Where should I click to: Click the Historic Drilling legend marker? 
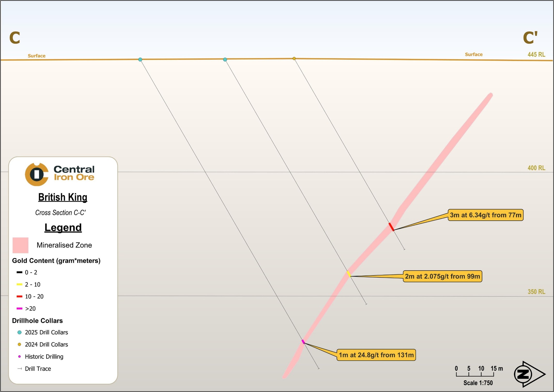pos(19,357)
